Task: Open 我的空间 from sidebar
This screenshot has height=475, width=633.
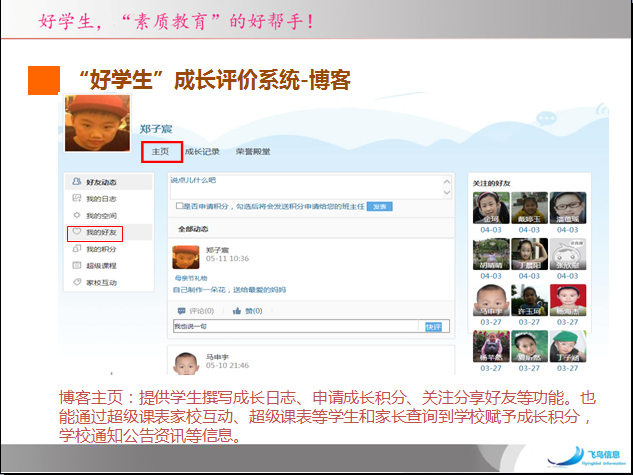Action: click(x=76, y=215)
